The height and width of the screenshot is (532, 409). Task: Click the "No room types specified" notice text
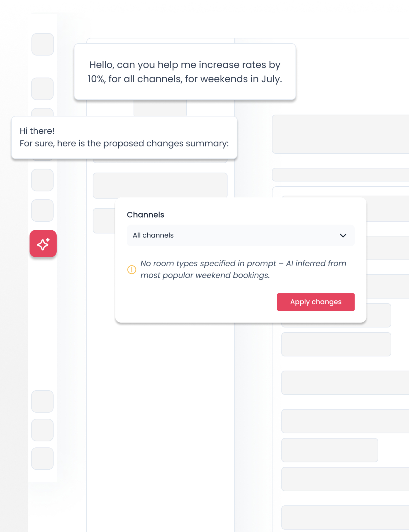(243, 269)
